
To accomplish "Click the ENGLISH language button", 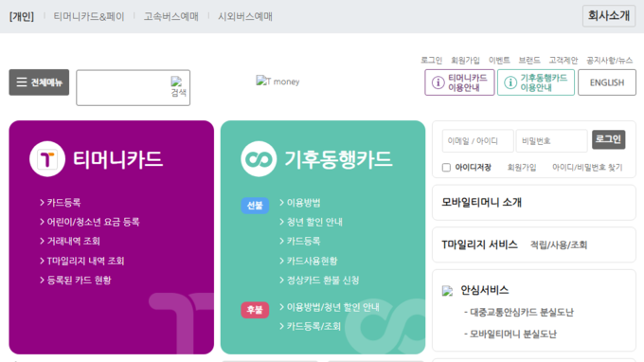I will click(x=607, y=82).
